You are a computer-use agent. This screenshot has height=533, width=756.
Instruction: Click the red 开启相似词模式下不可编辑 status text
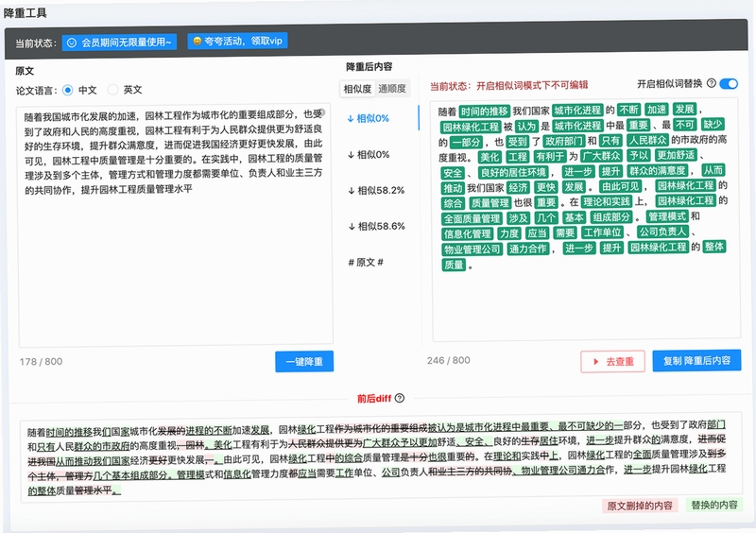point(532,86)
